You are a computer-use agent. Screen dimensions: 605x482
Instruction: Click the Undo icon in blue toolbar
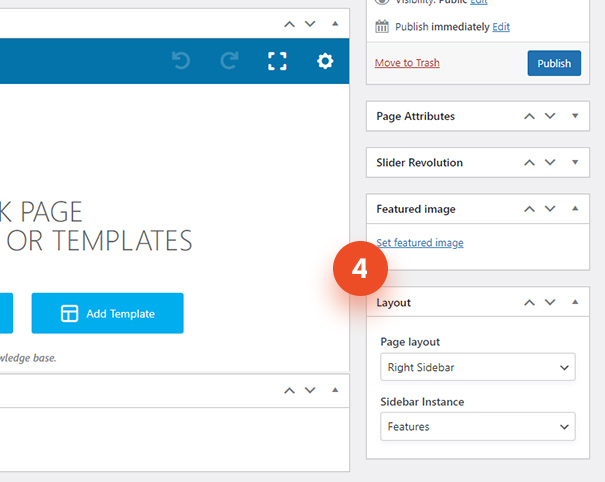(181, 61)
